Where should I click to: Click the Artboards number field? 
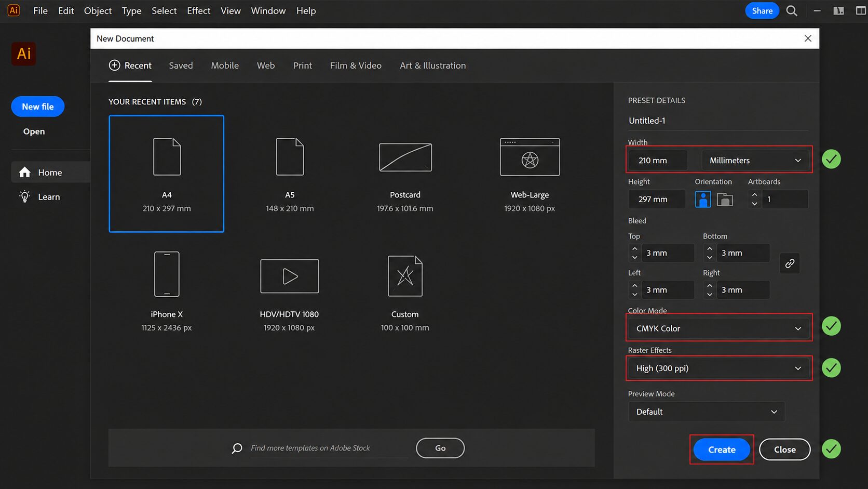[x=785, y=199]
